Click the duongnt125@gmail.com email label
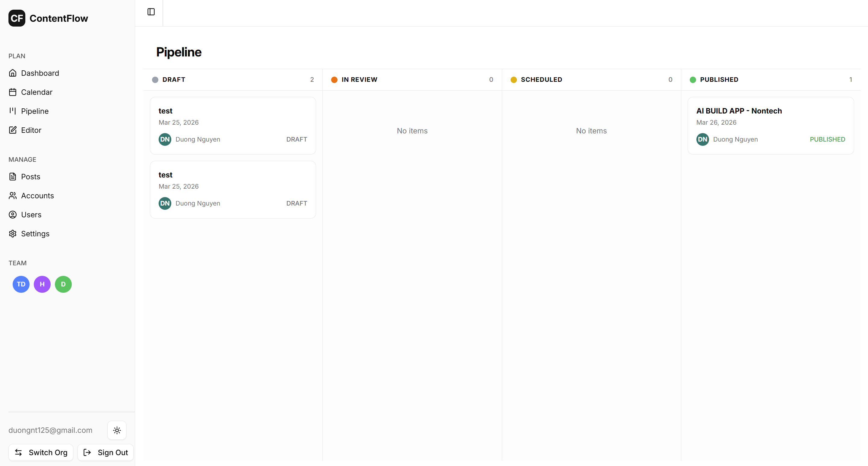The height and width of the screenshot is (466, 868). click(50, 430)
